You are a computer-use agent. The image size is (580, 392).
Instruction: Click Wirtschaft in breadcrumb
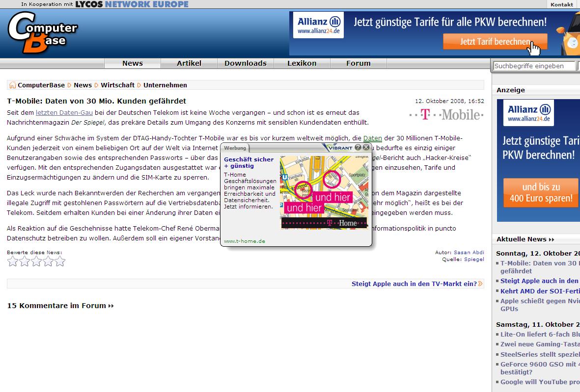coord(118,85)
